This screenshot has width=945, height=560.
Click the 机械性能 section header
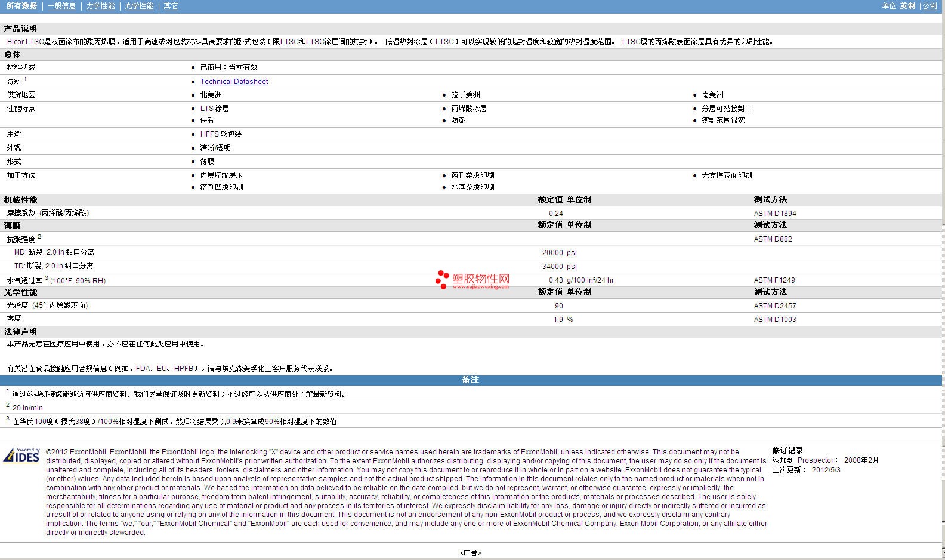pos(20,200)
